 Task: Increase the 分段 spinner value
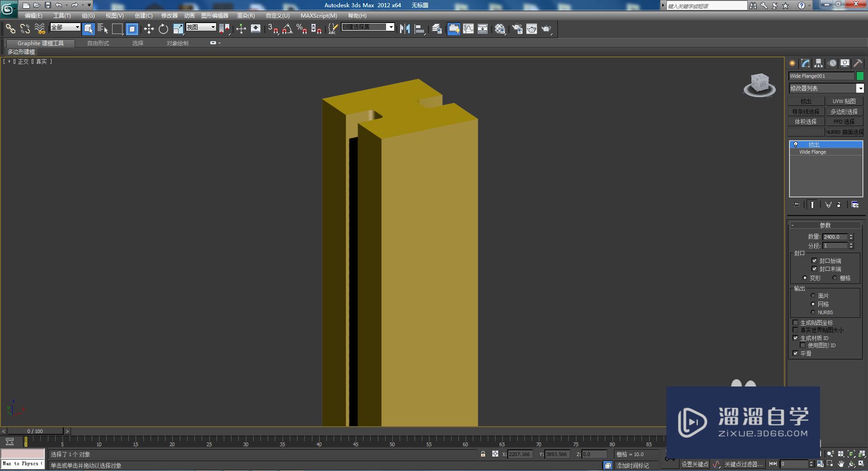(851, 244)
